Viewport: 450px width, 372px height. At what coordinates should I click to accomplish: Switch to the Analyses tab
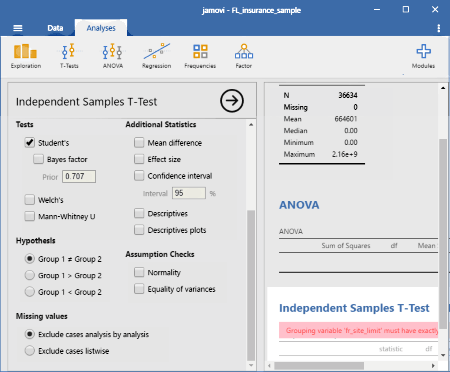pyautogui.click(x=101, y=28)
